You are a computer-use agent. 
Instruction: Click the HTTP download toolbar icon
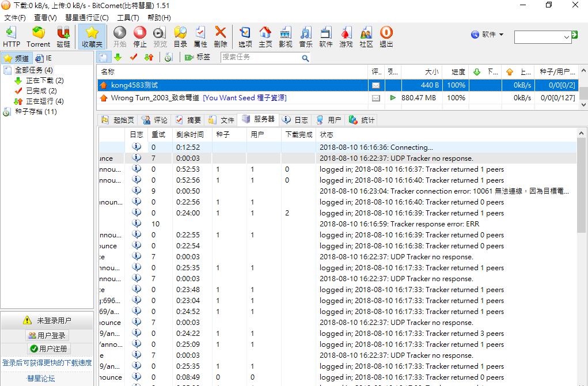click(12, 37)
